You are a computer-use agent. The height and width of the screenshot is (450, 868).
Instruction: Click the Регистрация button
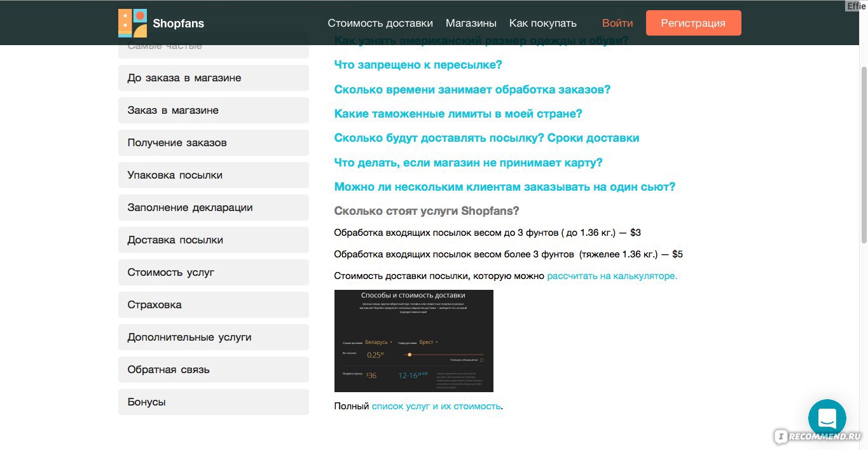(693, 23)
